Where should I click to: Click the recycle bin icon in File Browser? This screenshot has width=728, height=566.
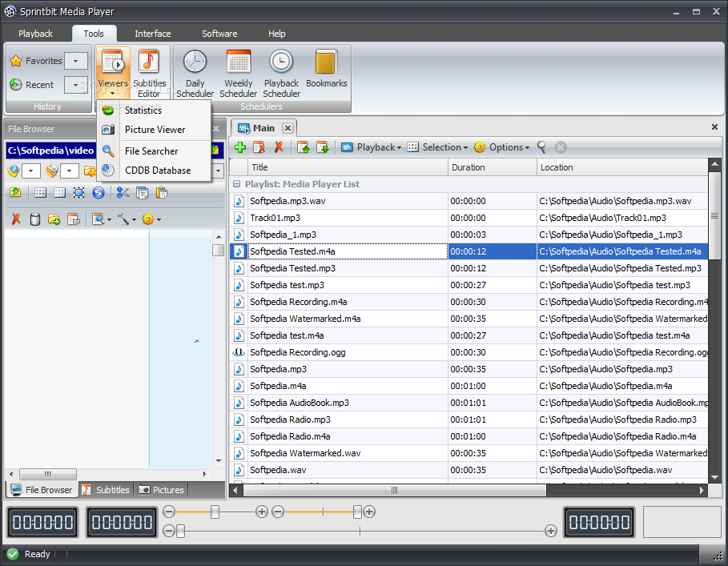[x=34, y=219]
